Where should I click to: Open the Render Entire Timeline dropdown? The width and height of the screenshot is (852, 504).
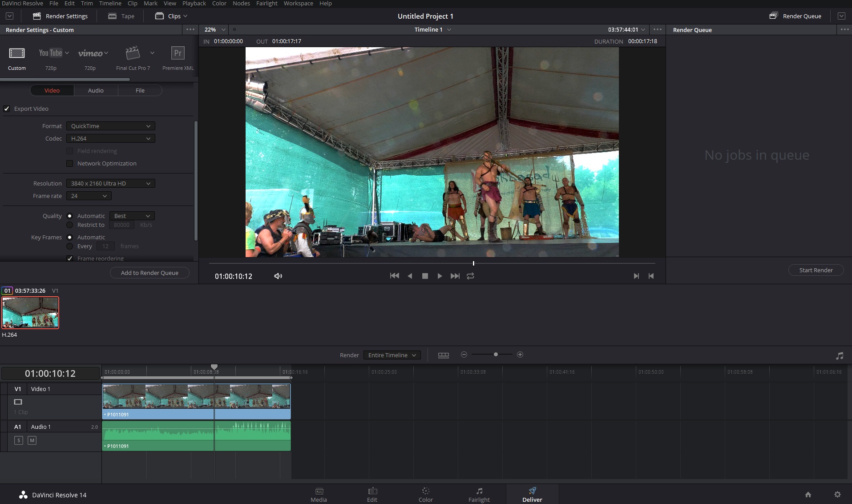coord(392,355)
